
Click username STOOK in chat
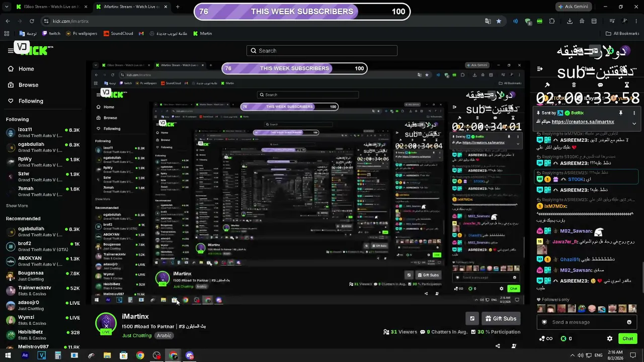click(577, 179)
